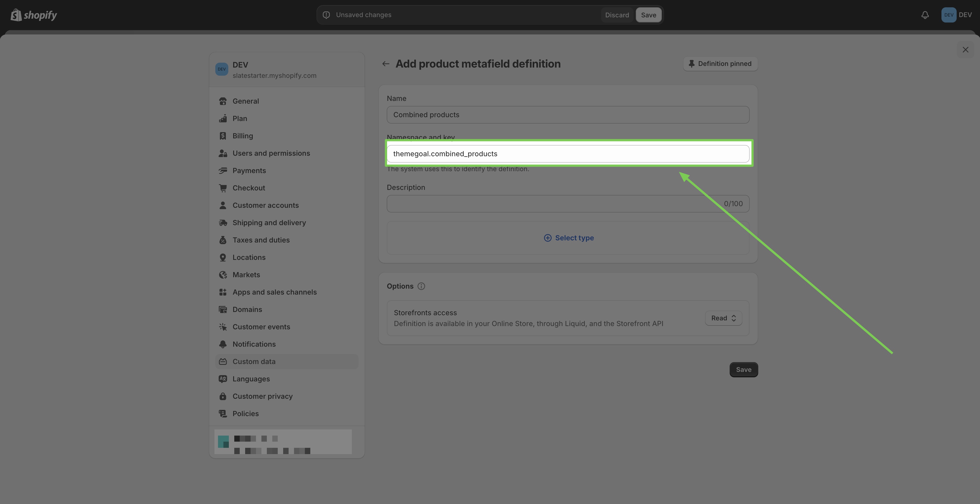Viewport: 980px width, 504px height.
Task: Click the Plan icon in sidebar
Action: coord(223,119)
